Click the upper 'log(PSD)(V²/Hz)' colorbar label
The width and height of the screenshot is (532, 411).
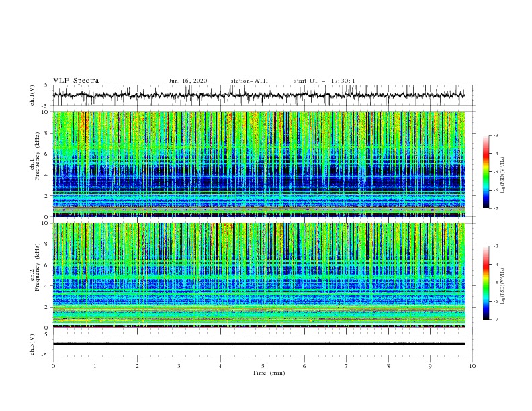[502, 175]
